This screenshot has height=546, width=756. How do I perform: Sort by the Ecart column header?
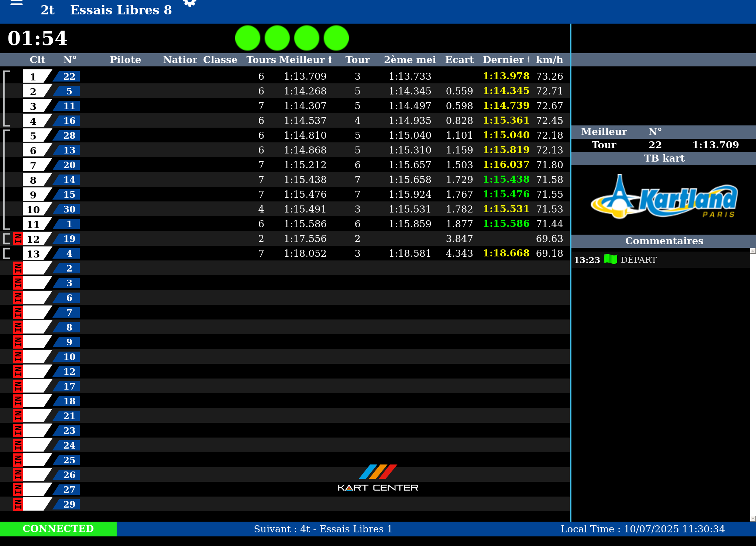click(x=459, y=60)
